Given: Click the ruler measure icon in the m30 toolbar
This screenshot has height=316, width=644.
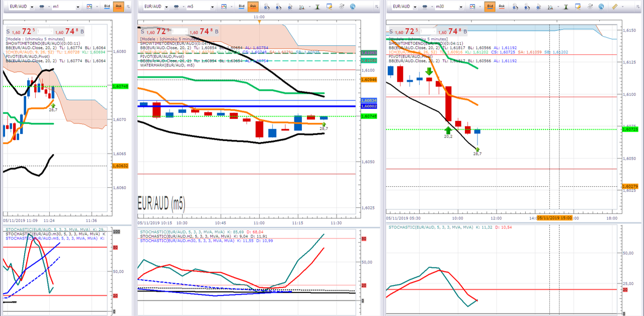Looking at the screenshot, I should (x=614, y=7).
